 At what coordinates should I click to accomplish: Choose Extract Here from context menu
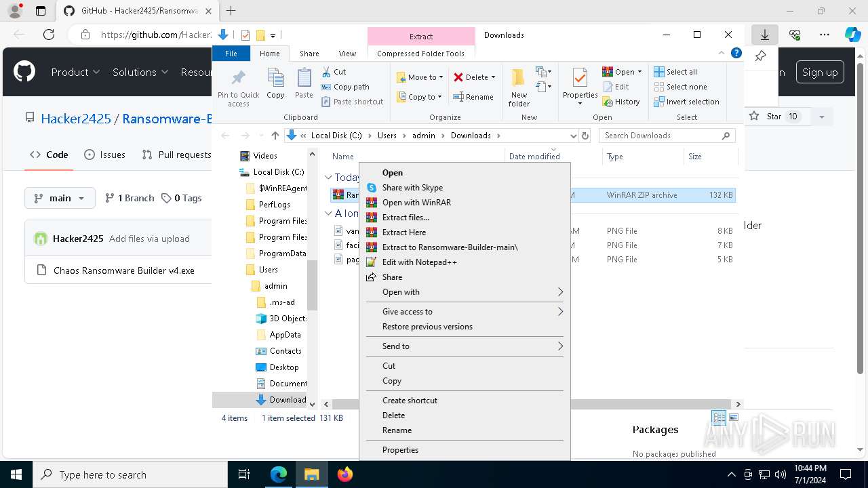(x=464, y=232)
